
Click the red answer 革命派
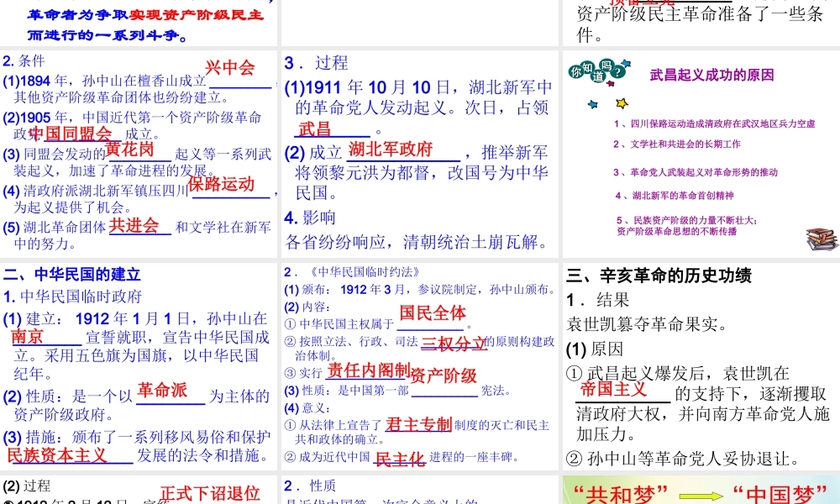[162, 390]
